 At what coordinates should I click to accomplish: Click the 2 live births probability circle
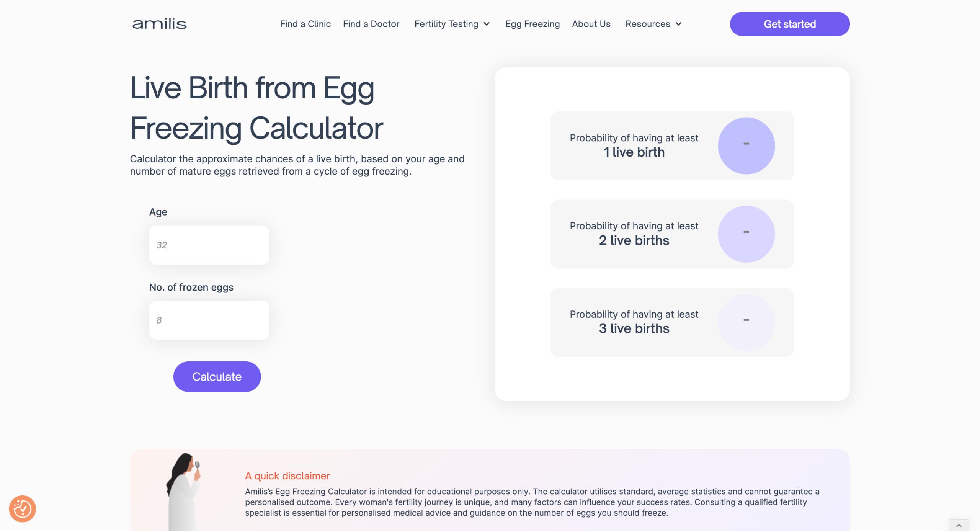746,234
